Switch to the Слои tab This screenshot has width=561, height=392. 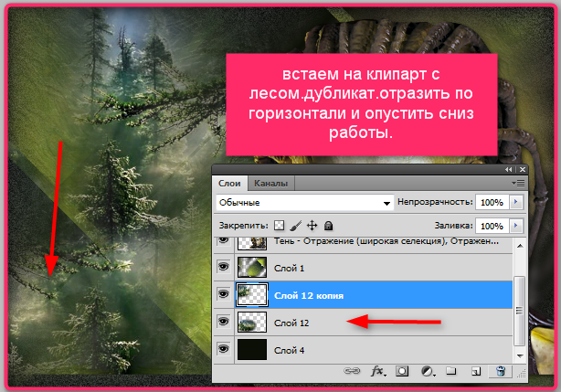[229, 183]
